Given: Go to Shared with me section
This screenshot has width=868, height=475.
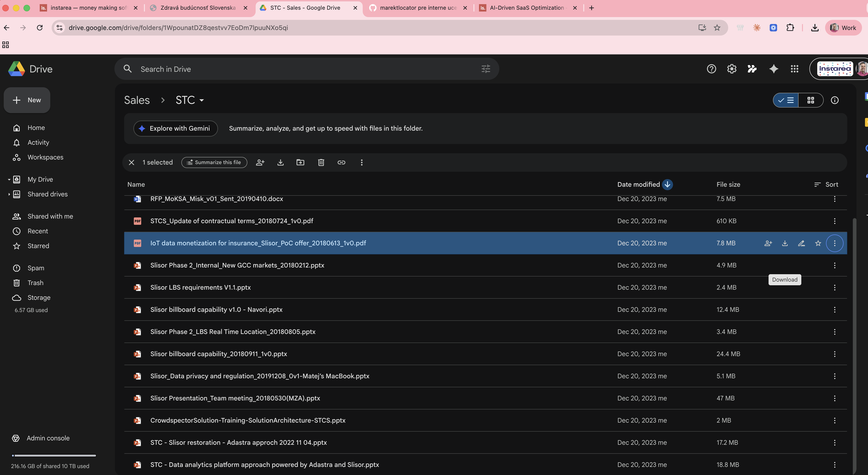Looking at the screenshot, I should [x=50, y=216].
